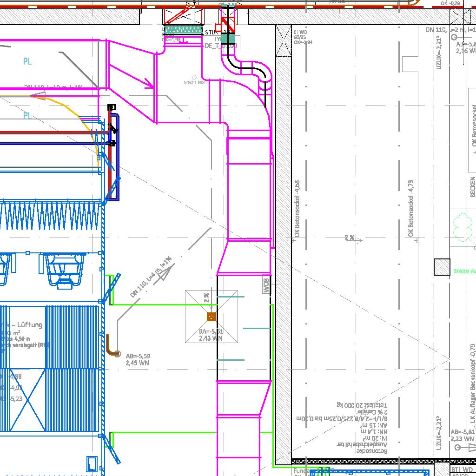Click the 2 % slope marker in basin
The height and width of the screenshot is (476, 476).
(350, 238)
